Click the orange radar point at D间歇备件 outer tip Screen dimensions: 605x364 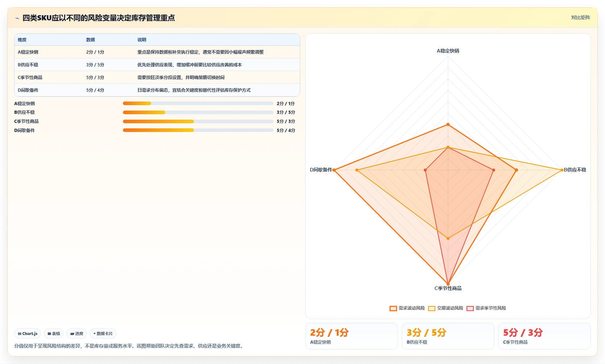pos(334,170)
